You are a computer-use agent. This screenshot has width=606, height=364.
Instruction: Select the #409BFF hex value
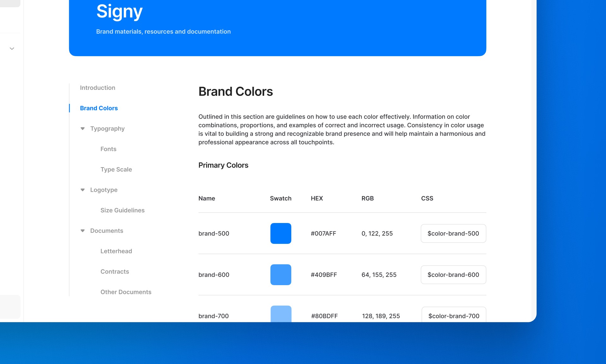click(324, 275)
